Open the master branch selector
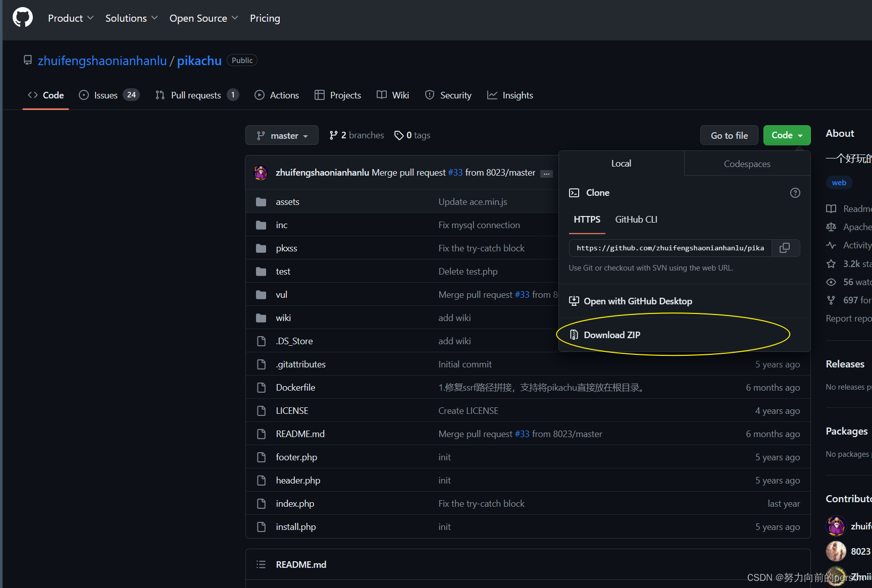Image resolution: width=872 pixels, height=588 pixels. pyautogui.click(x=282, y=135)
